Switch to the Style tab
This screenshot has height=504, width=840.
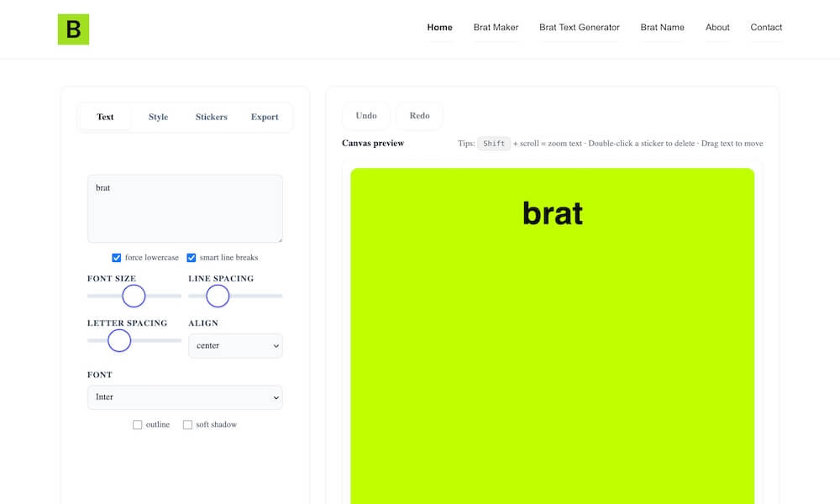pyautogui.click(x=157, y=117)
